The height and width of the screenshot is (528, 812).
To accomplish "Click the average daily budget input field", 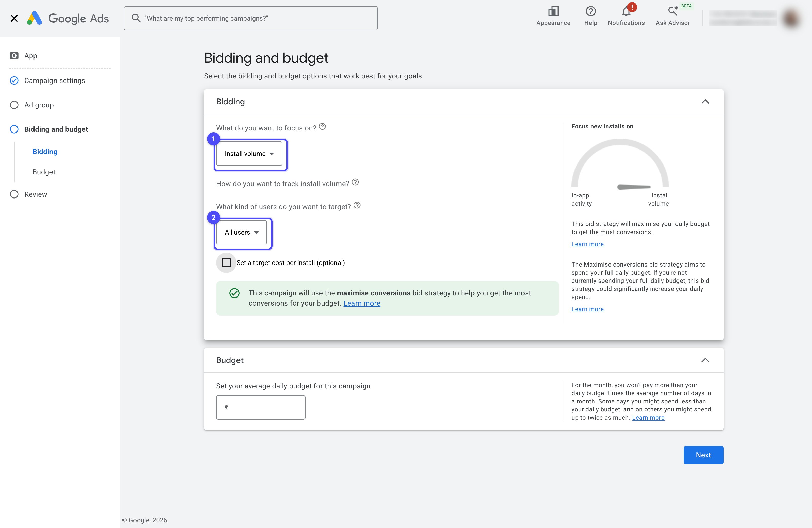I will click(261, 407).
